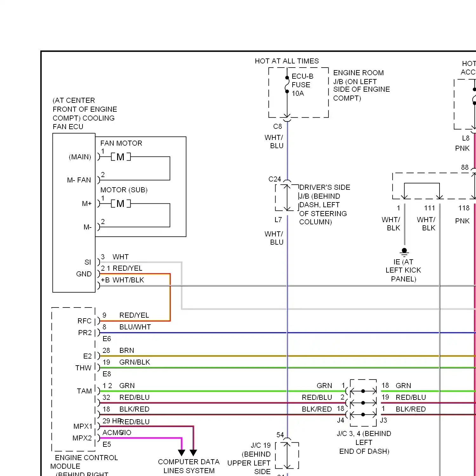The height and width of the screenshot is (476, 476).
Task: Click the "MPX2" pin label
Action: coord(82,438)
